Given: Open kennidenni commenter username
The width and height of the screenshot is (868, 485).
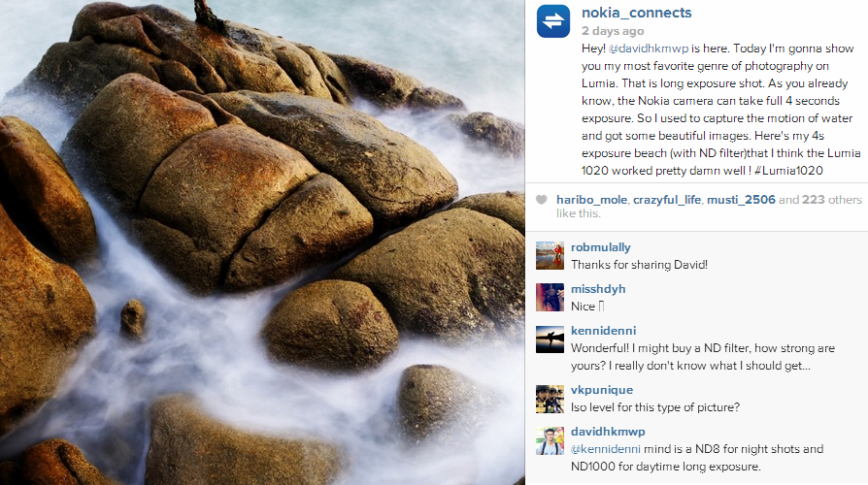Looking at the screenshot, I should 603,331.
